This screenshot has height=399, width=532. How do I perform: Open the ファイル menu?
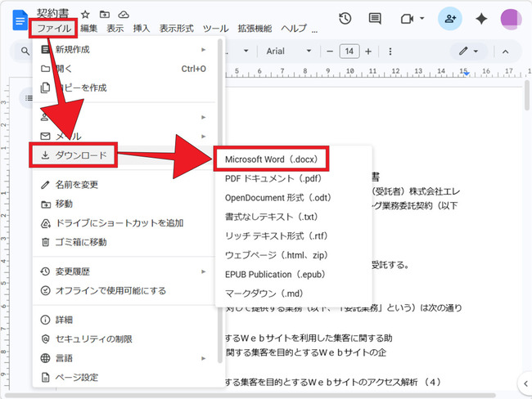[x=53, y=28]
